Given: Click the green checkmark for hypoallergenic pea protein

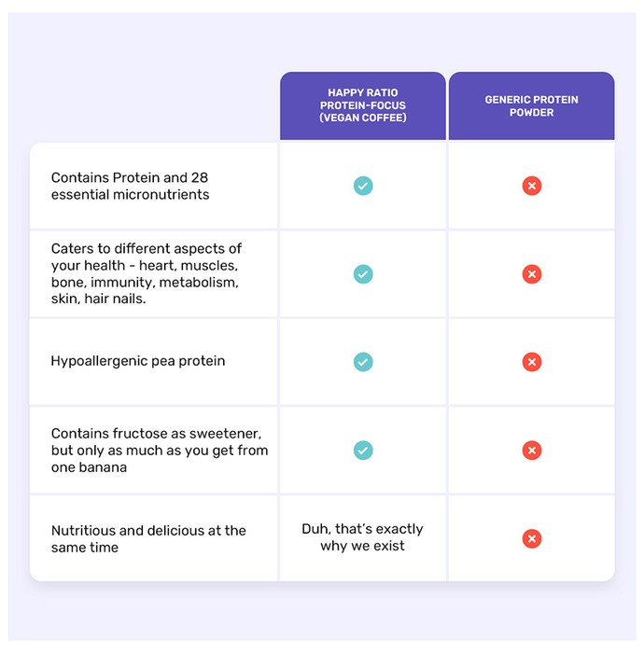Looking at the screenshot, I should pyautogui.click(x=363, y=362).
